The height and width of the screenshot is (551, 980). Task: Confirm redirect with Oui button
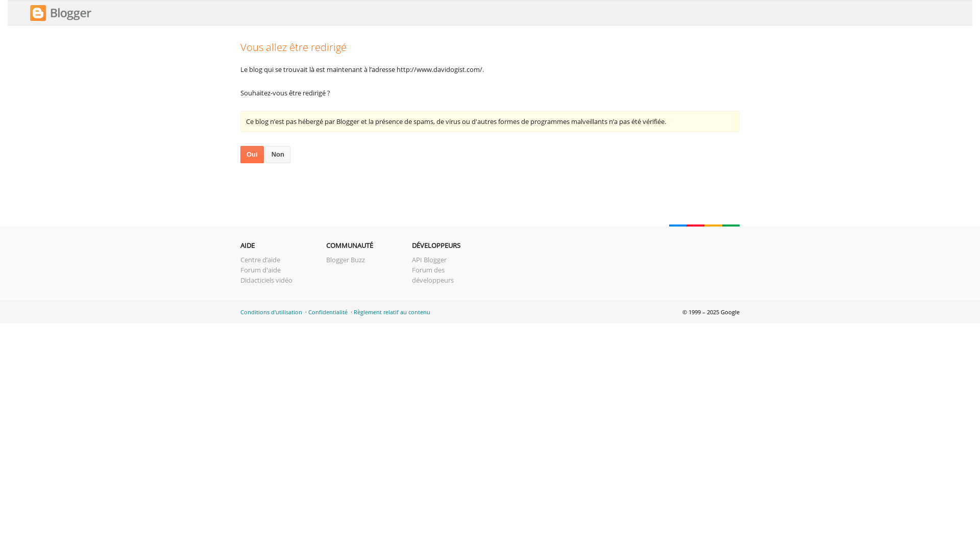coord(252,155)
